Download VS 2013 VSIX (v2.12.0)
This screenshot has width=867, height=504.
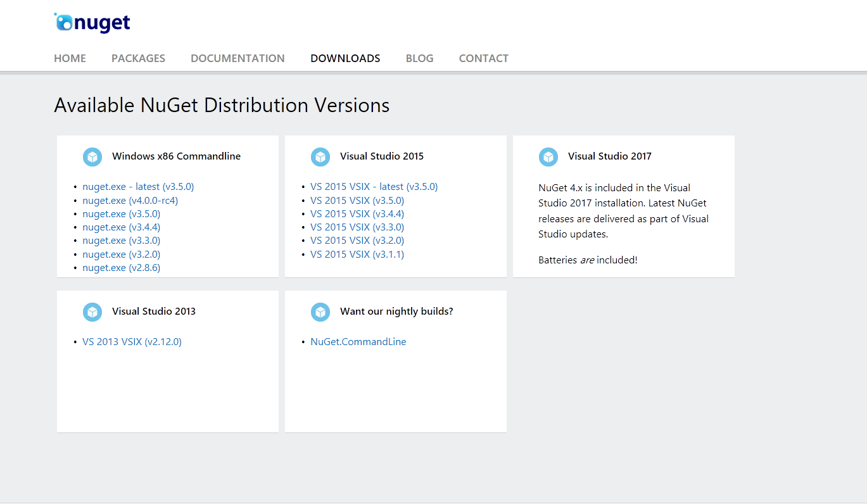(132, 342)
